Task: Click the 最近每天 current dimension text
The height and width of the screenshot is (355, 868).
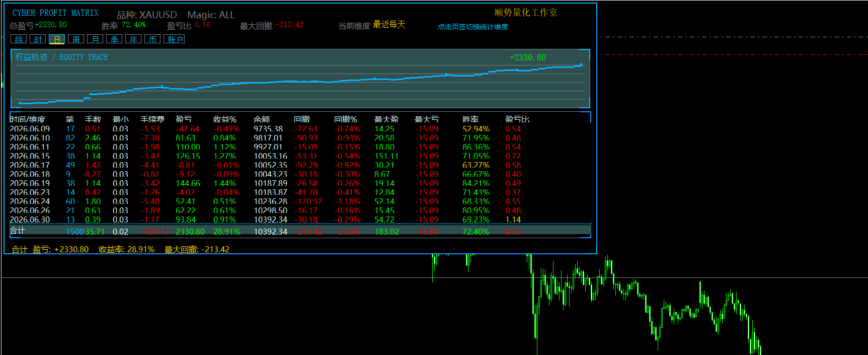Action: click(389, 25)
